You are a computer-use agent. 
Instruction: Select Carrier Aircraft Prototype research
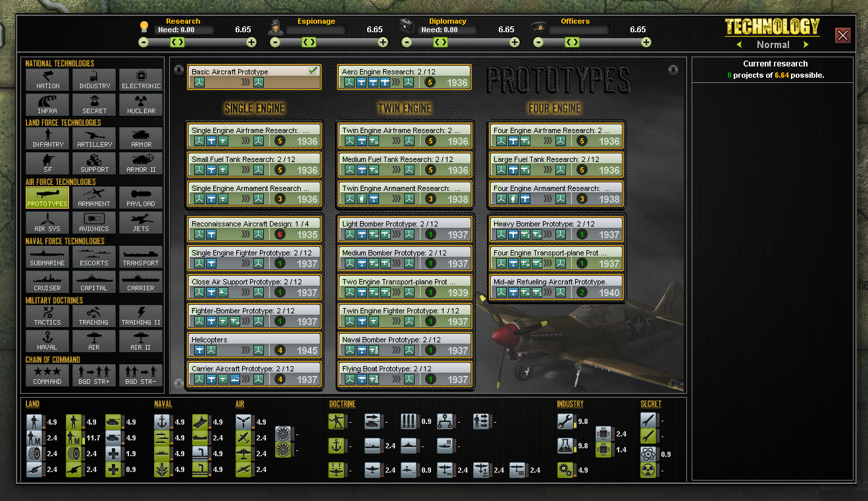pos(254,374)
